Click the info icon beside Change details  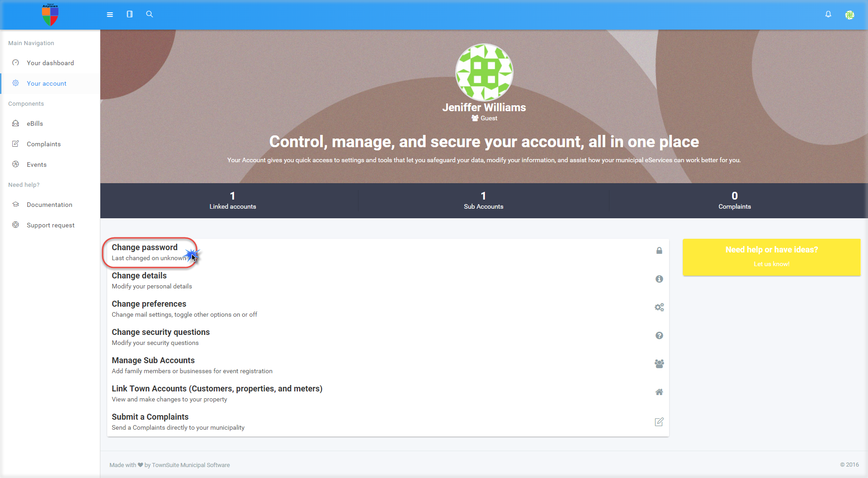pyautogui.click(x=659, y=279)
